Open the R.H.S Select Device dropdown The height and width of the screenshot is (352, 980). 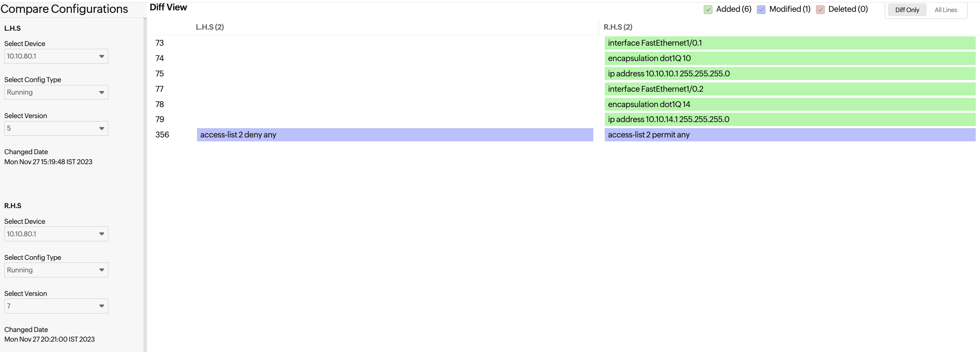coord(56,234)
